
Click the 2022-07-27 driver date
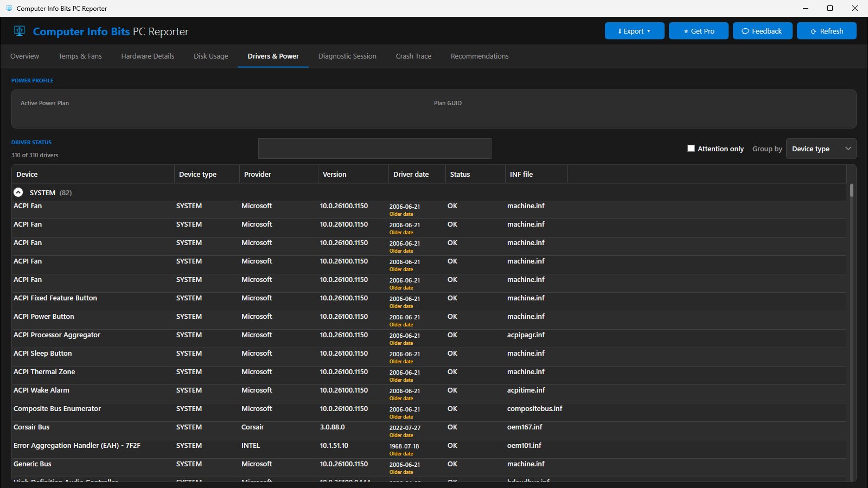(405, 428)
